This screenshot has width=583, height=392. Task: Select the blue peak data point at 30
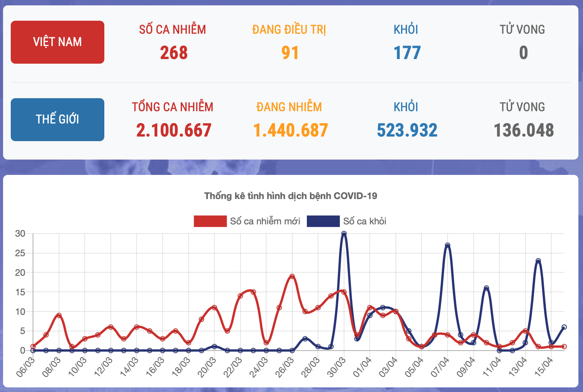click(344, 234)
